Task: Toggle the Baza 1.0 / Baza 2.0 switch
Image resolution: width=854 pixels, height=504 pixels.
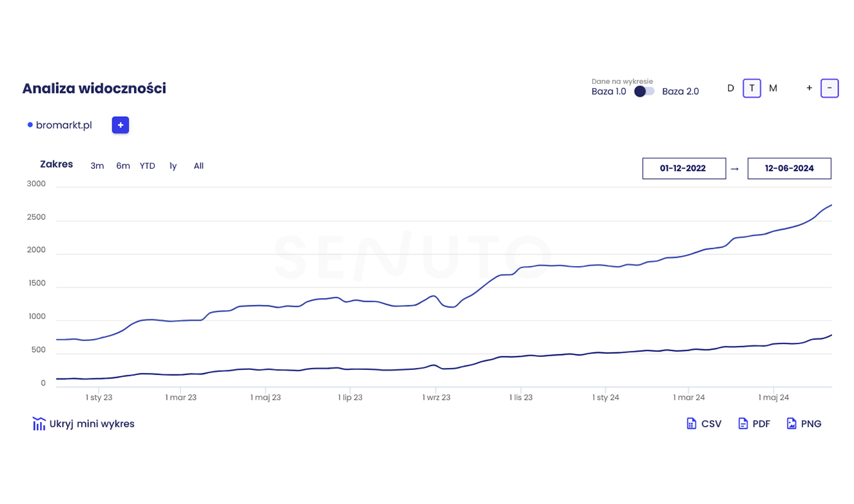Action: click(644, 92)
